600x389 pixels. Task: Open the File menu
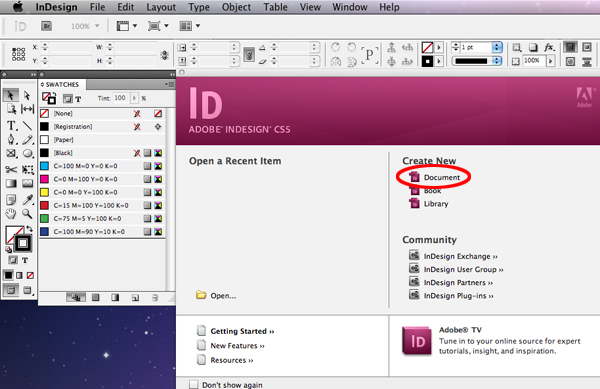[x=98, y=7]
